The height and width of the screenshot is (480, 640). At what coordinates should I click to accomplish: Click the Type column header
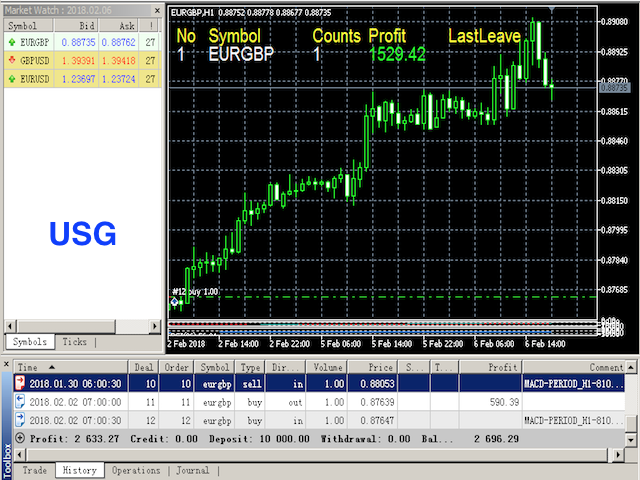[250, 367]
